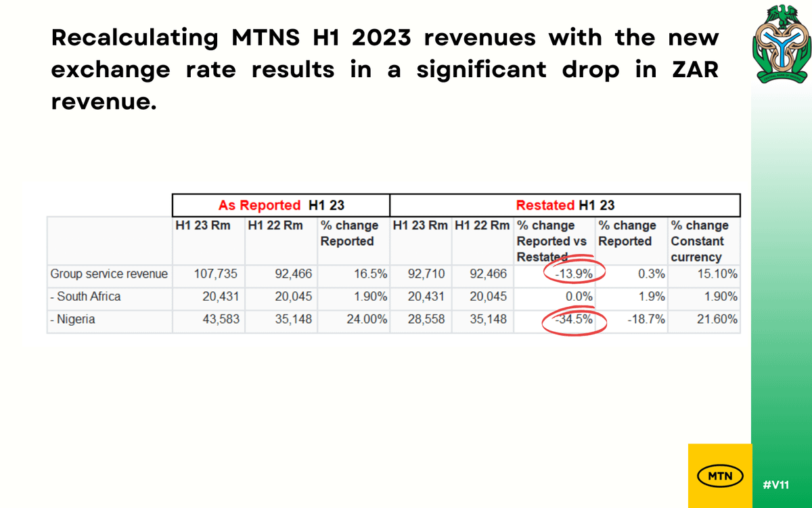The width and height of the screenshot is (812, 508).
Task: Select the '% change Constant currency' column header
Action: tap(704, 240)
